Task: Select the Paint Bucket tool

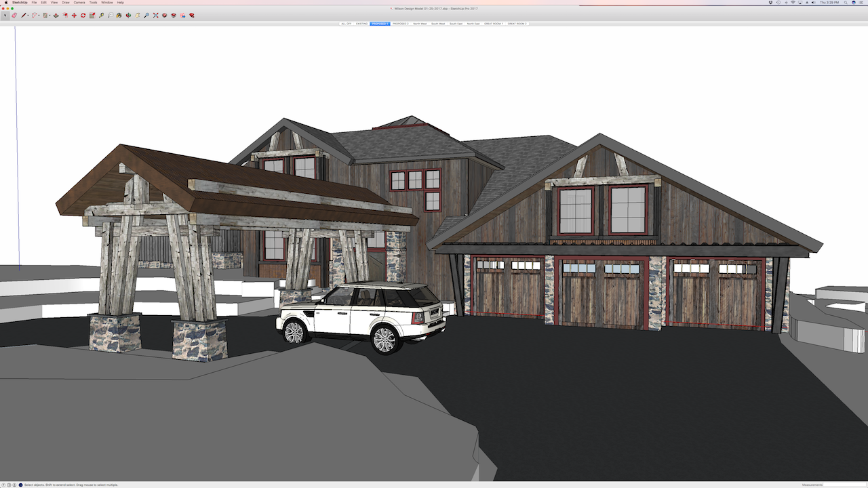Action: click(x=119, y=16)
